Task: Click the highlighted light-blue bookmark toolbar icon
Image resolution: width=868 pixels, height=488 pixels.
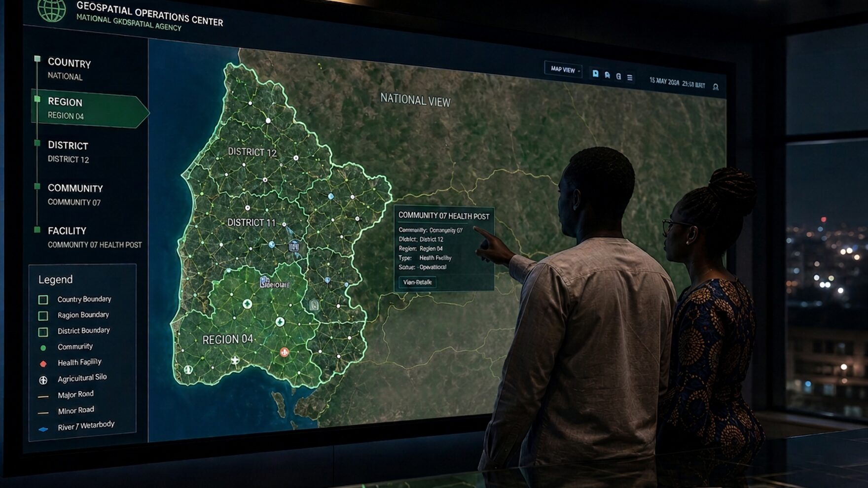Action: 595,74
